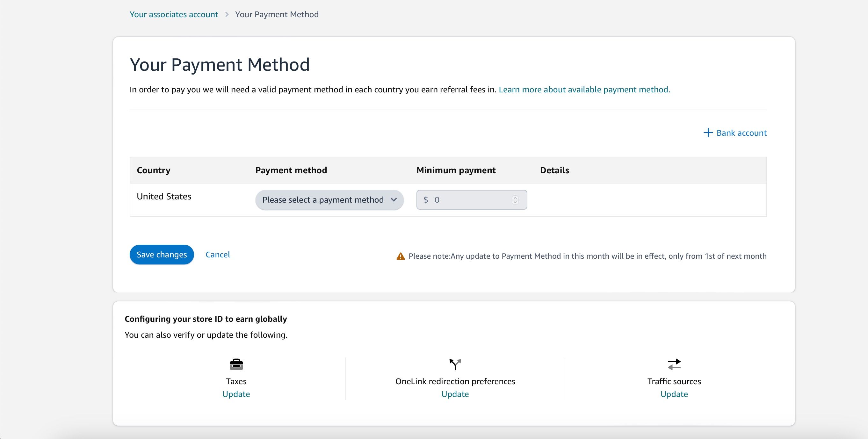Viewport: 868px width, 439px height.
Task: Open Your associates account breadcrumb
Action: coord(174,14)
